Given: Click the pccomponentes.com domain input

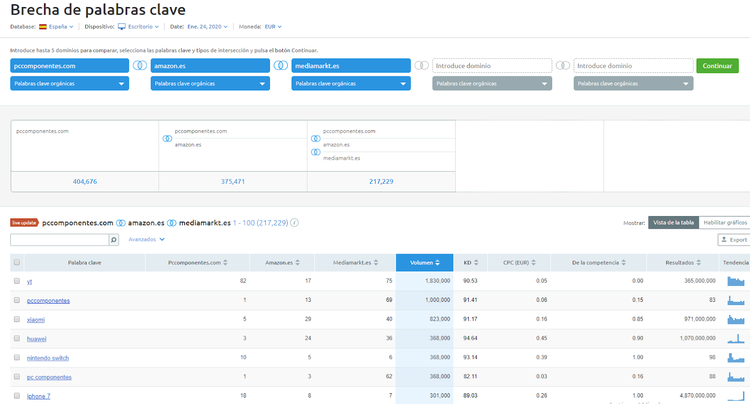Looking at the screenshot, I should [69, 66].
